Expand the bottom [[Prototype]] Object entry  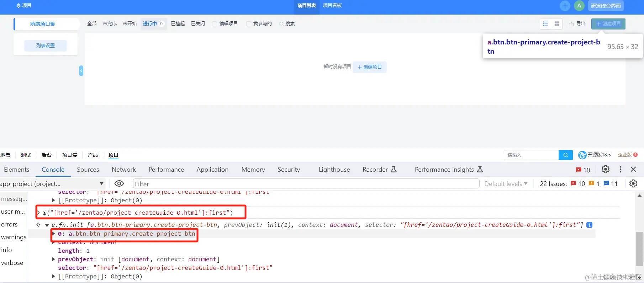(53, 276)
